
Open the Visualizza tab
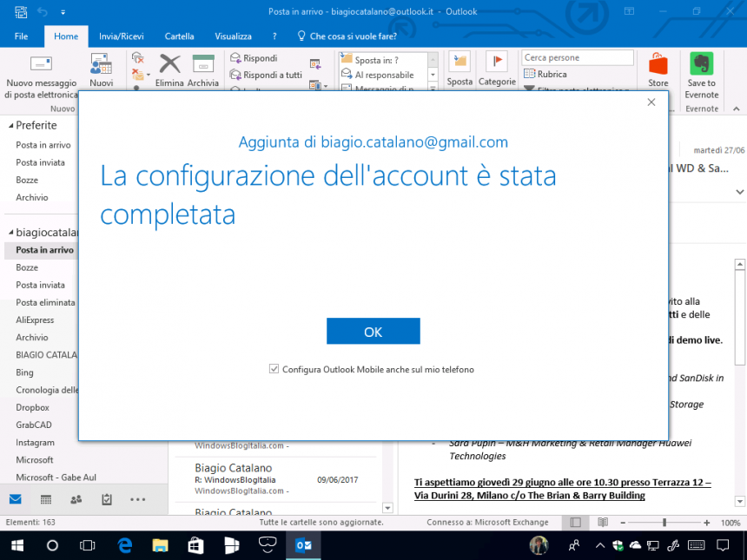coord(233,36)
